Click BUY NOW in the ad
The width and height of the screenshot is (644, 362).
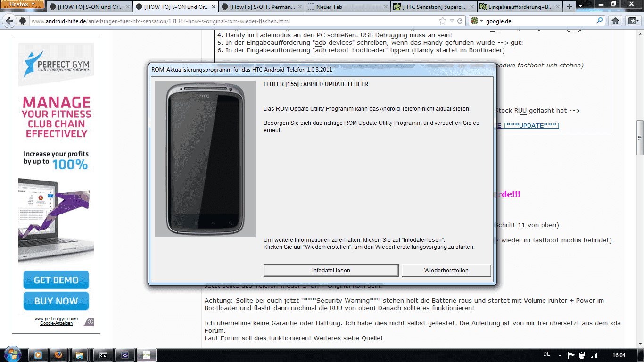(x=56, y=301)
